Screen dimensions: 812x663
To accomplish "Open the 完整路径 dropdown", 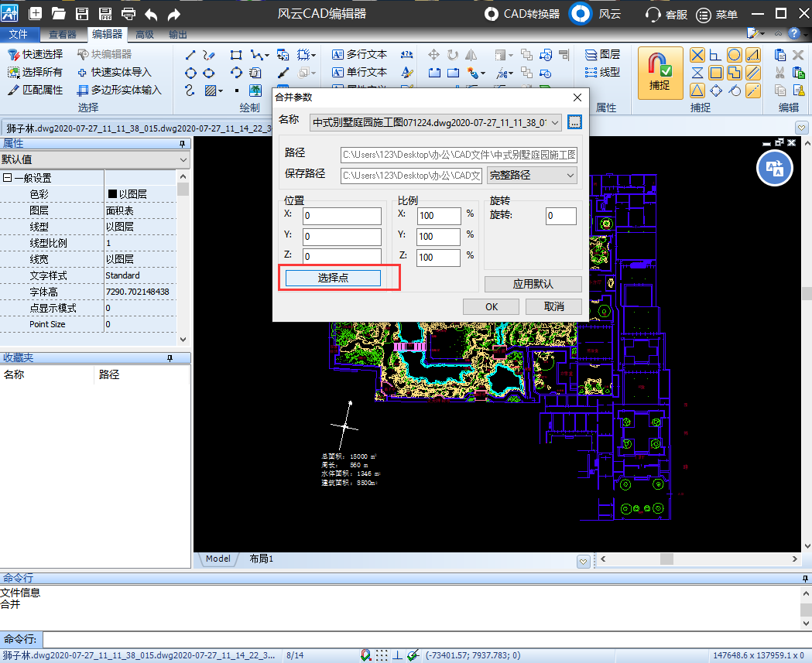I will click(x=532, y=176).
